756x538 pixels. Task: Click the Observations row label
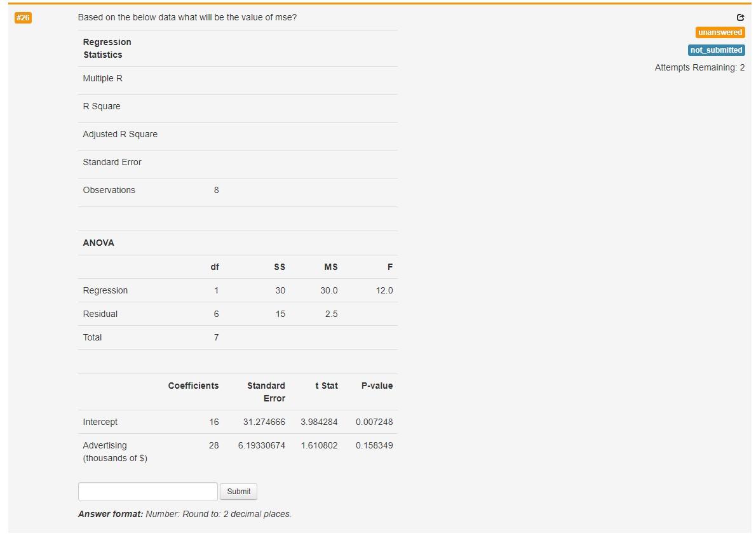109,190
